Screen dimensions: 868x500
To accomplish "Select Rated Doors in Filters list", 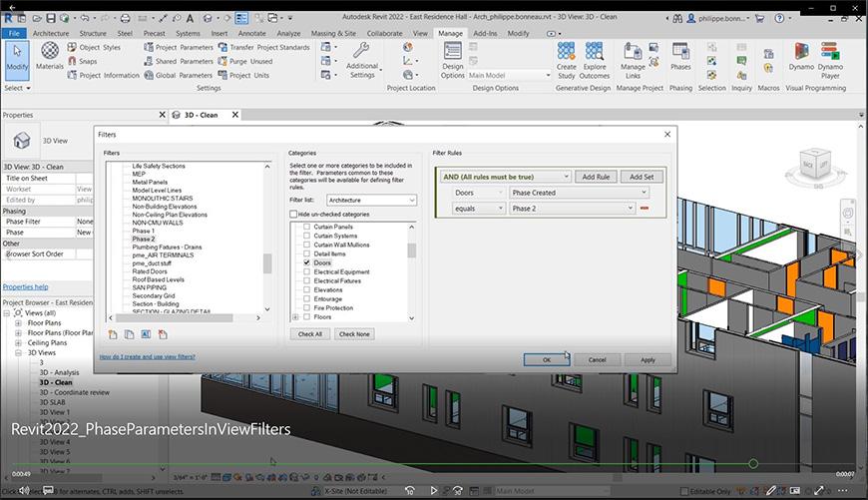I will (150, 271).
